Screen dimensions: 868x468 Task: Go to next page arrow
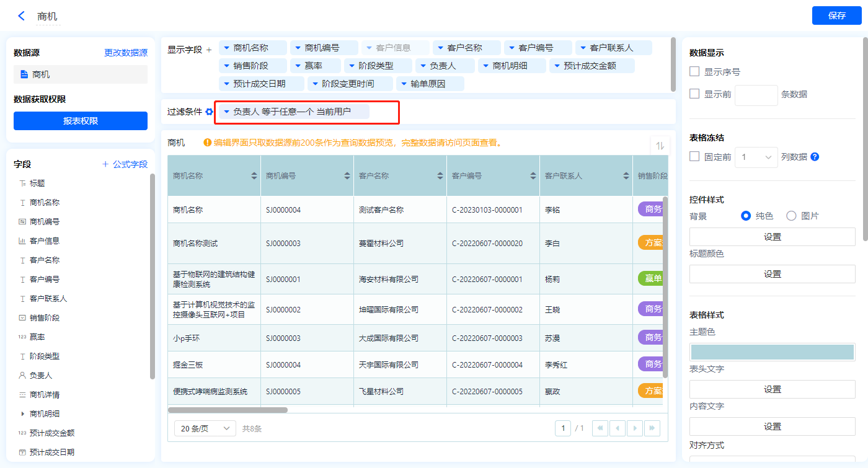click(634, 428)
